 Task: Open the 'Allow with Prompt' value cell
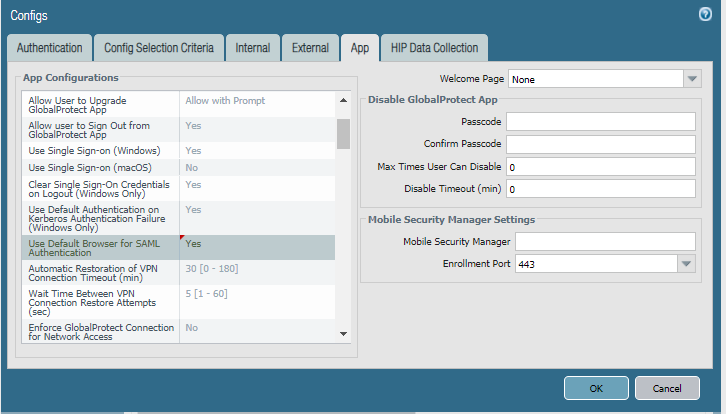257,105
